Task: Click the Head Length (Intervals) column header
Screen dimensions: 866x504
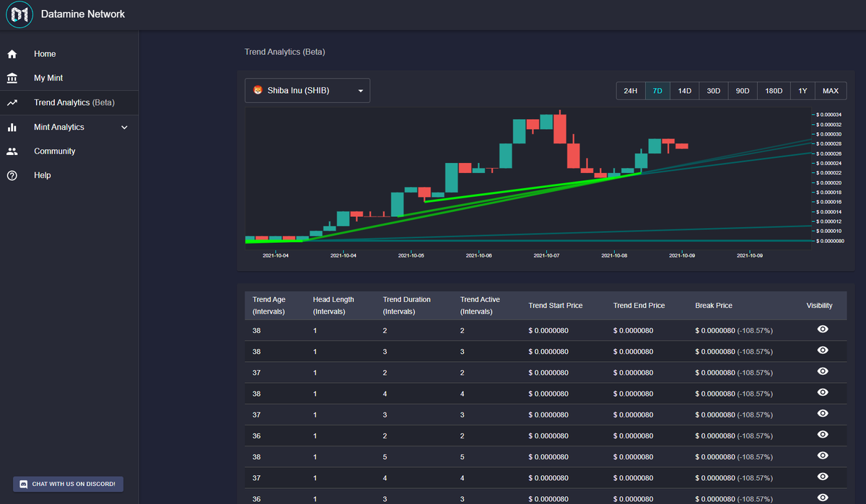Action: pyautogui.click(x=333, y=305)
